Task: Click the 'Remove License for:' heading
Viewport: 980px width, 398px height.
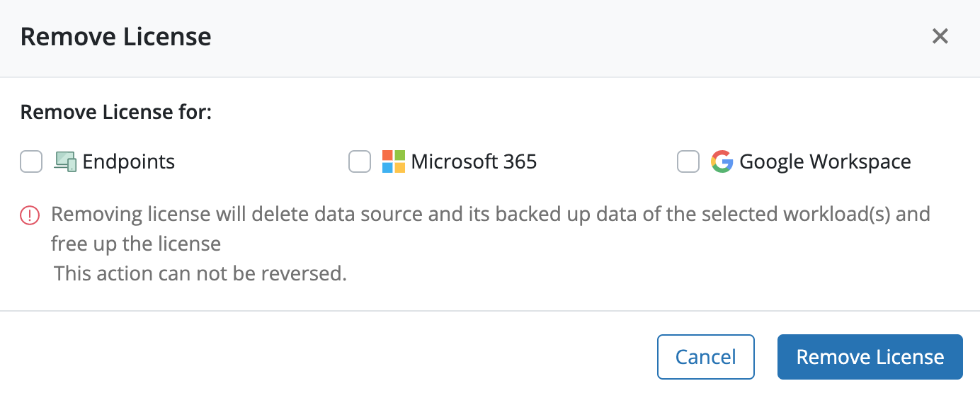Action: tap(116, 112)
